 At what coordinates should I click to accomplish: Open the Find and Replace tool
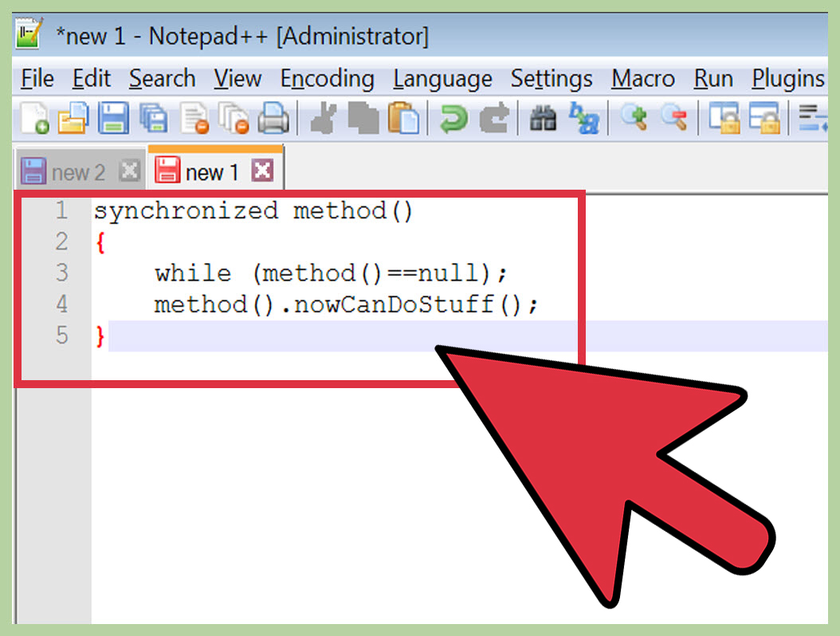584,117
